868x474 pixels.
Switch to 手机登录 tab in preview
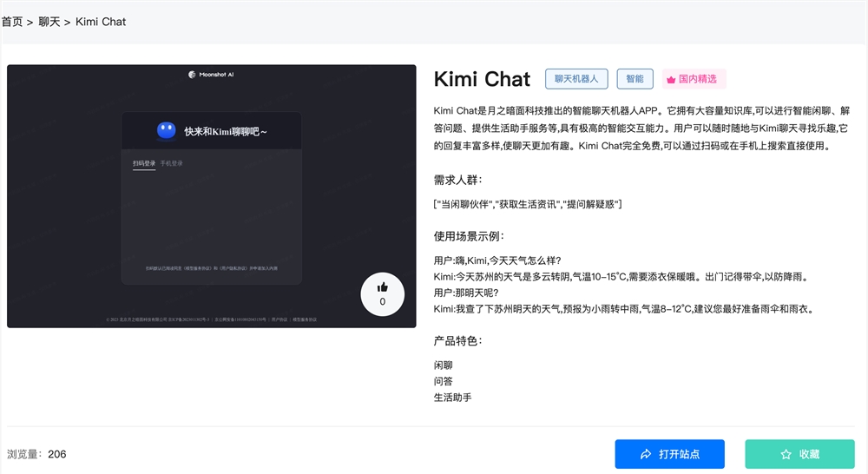click(172, 163)
